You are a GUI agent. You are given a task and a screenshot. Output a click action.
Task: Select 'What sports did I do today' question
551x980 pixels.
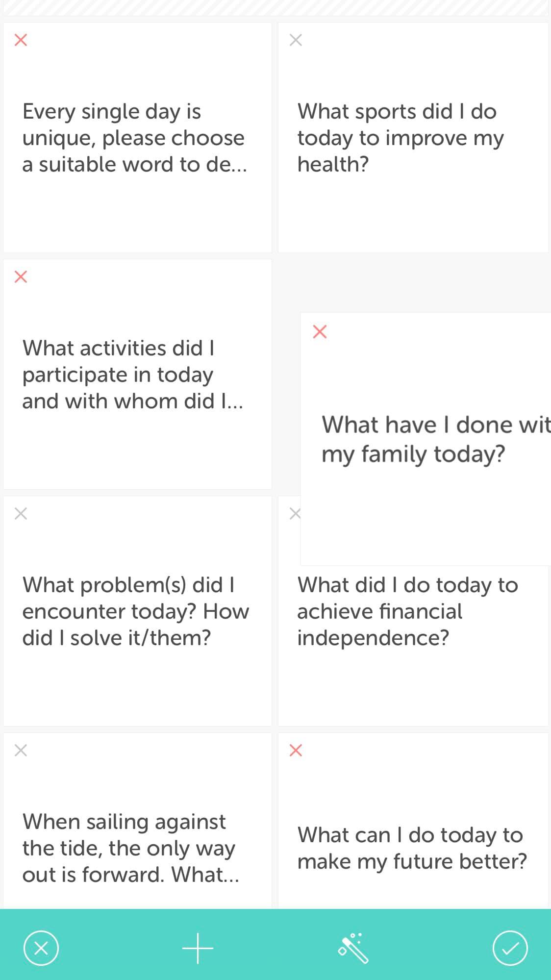(x=400, y=138)
